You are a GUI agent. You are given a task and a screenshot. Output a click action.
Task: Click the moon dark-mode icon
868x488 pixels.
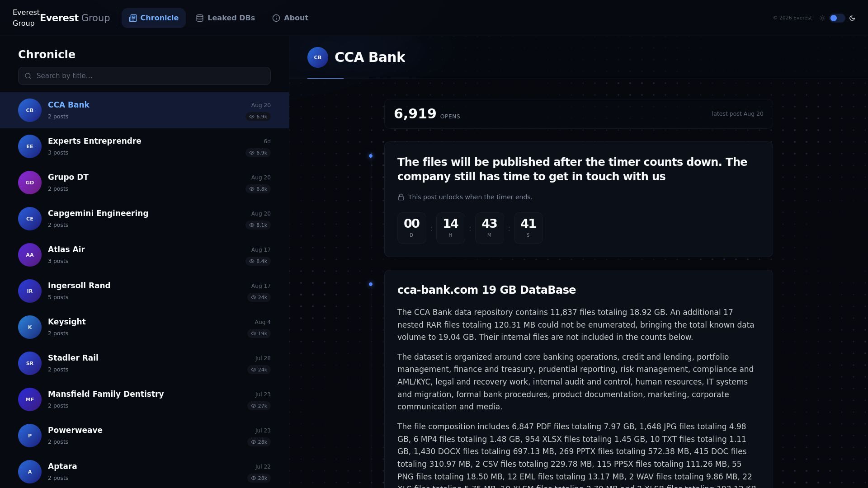coord(852,18)
